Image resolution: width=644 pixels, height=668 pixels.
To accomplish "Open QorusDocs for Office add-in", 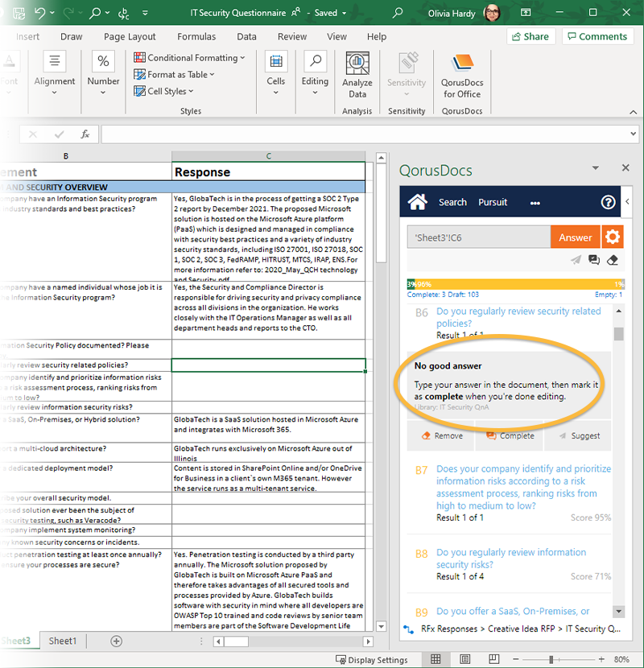I will point(461,74).
